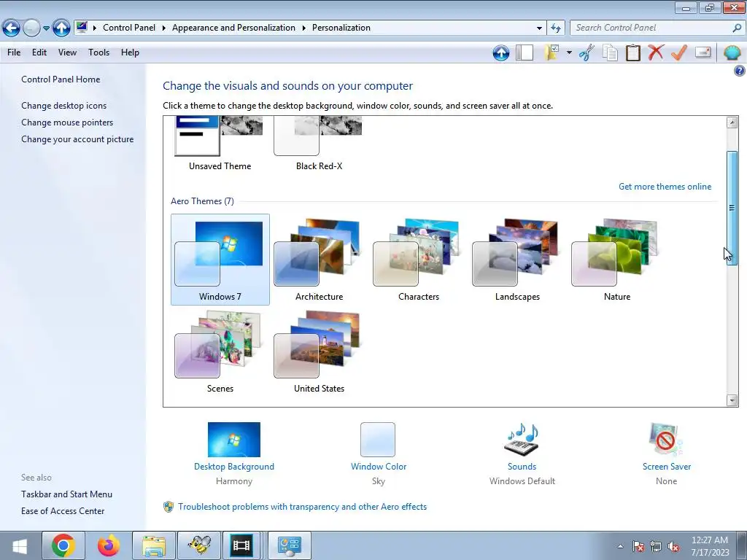Screen dimensions: 747x560
Task: Open Sounds settings
Action: (x=522, y=454)
